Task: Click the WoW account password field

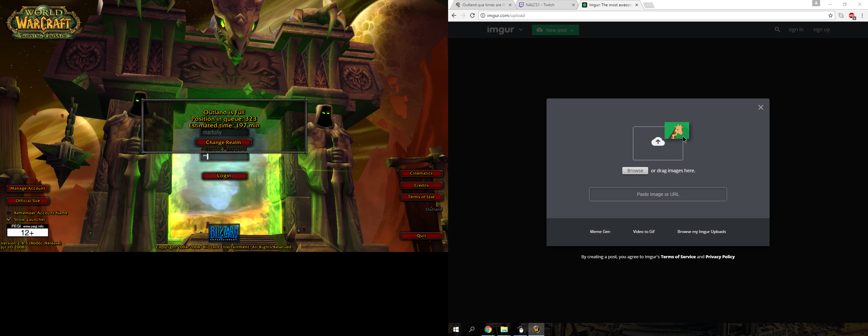Action: point(225,157)
